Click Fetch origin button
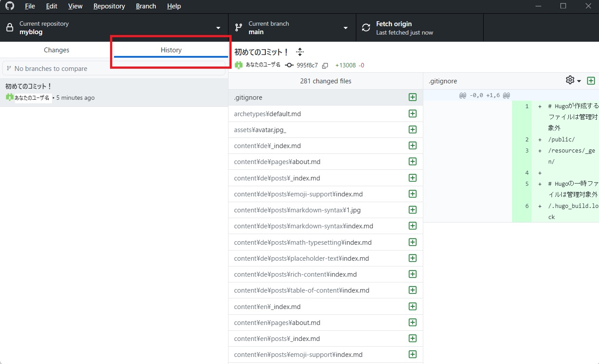The width and height of the screenshot is (599, 364). [x=419, y=27]
